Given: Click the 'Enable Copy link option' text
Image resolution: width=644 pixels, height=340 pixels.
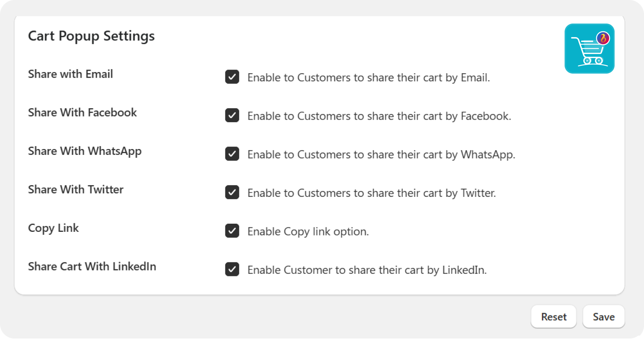Looking at the screenshot, I should (x=308, y=231).
